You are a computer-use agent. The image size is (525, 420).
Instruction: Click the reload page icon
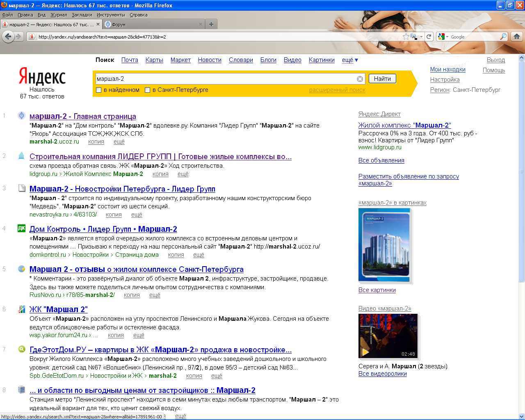click(429, 37)
